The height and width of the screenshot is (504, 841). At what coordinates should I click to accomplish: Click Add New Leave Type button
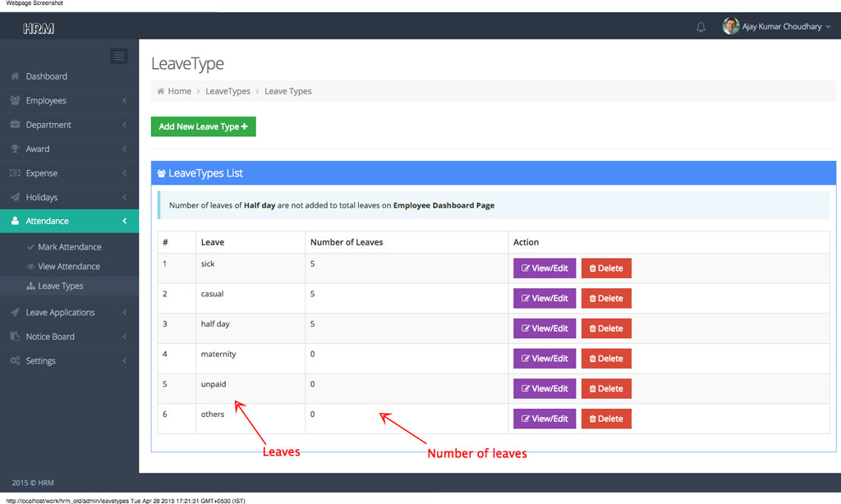(x=203, y=126)
